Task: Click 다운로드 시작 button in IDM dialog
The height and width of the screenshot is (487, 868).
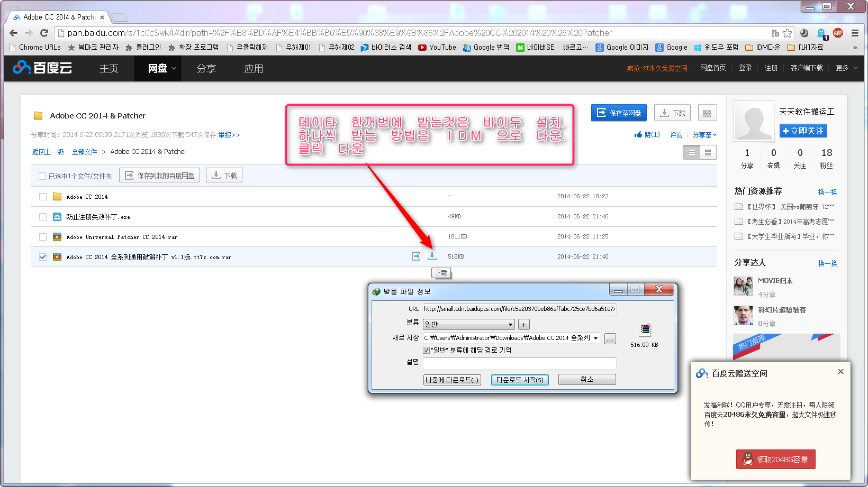Action: [x=520, y=380]
